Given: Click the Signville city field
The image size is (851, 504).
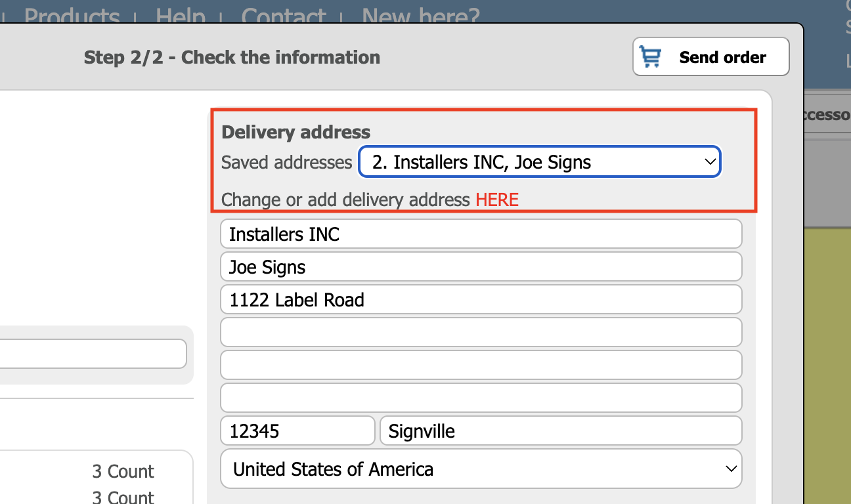Looking at the screenshot, I should (561, 431).
